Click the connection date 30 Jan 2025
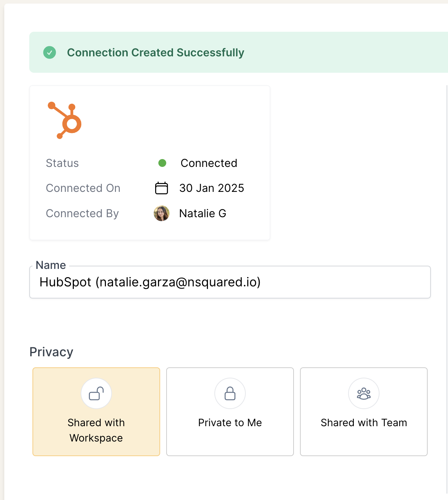 coord(212,188)
